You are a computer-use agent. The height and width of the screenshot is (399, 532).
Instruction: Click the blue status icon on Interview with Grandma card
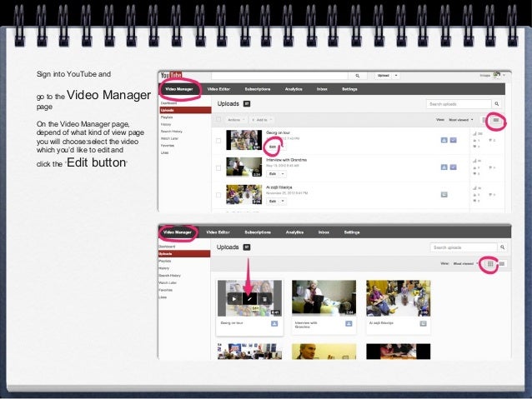point(349,323)
